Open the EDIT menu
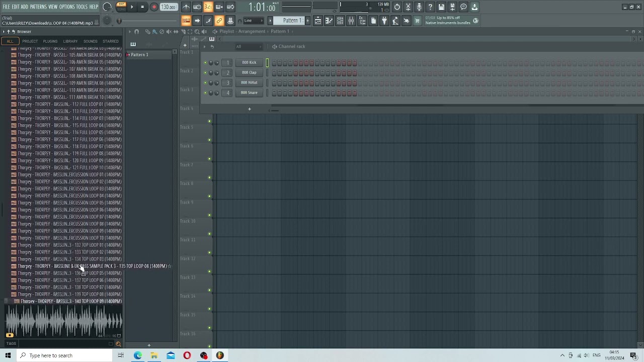The width and height of the screenshot is (644, 362). pos(16,7)
